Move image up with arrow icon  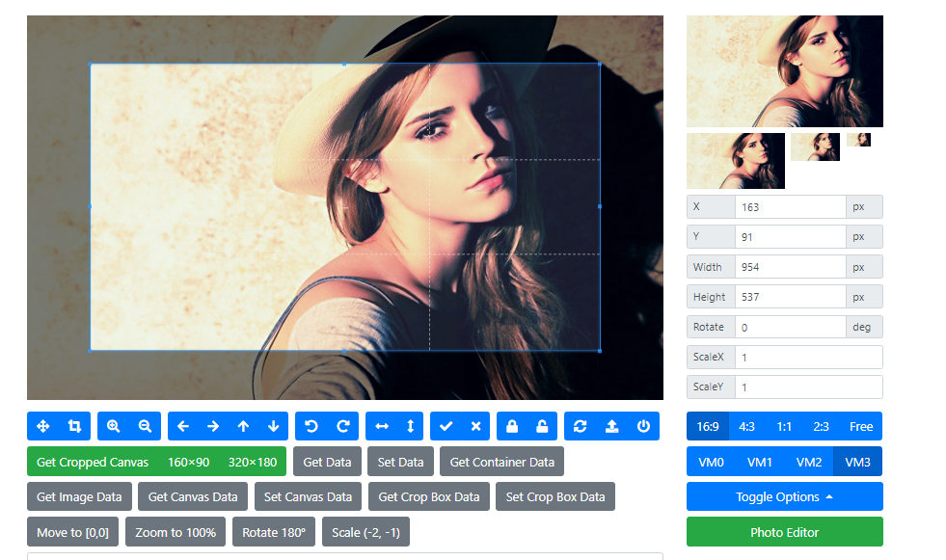tap(243, 426)
